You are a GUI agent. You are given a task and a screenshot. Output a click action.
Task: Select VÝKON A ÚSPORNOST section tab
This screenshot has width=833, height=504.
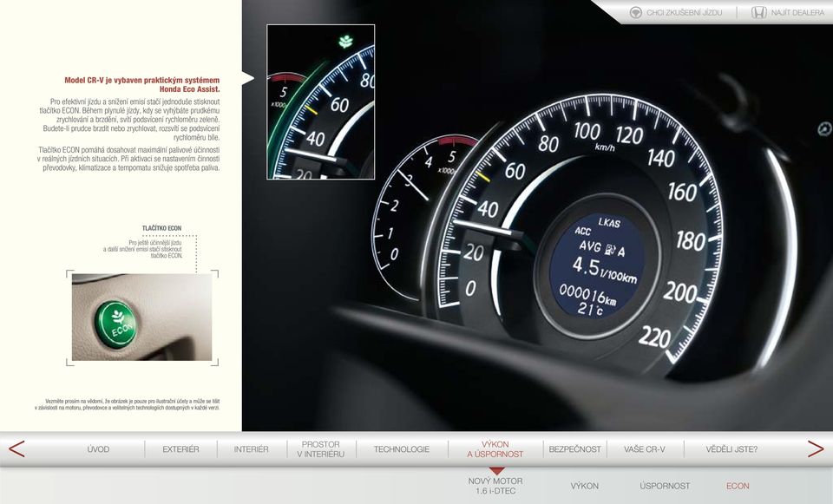(x=495, y=449)
